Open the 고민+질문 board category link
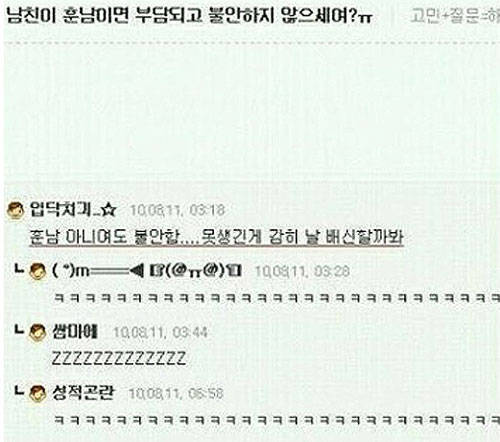Image resolution: width=500 pixels, height=442 pixels. coord(455,16)
